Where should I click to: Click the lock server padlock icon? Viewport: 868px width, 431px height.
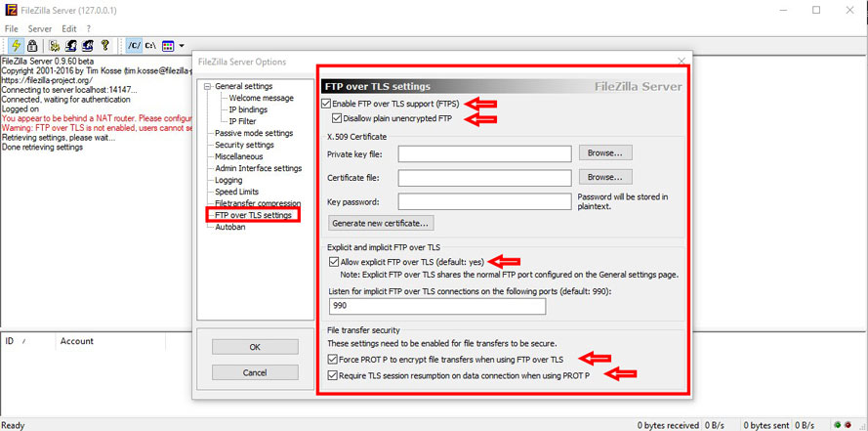pyautogui.click(x=32, y=45)
